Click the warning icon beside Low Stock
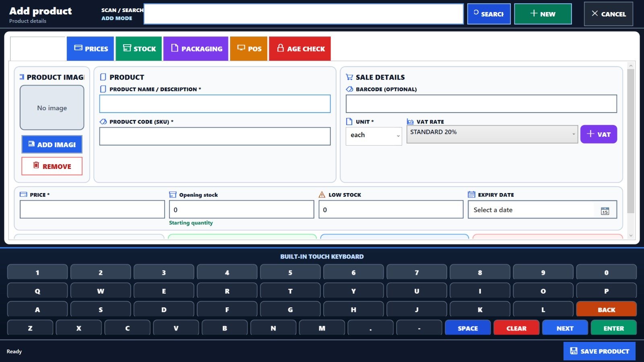Viewport: 644px width, 362px height. coord(322,195)
